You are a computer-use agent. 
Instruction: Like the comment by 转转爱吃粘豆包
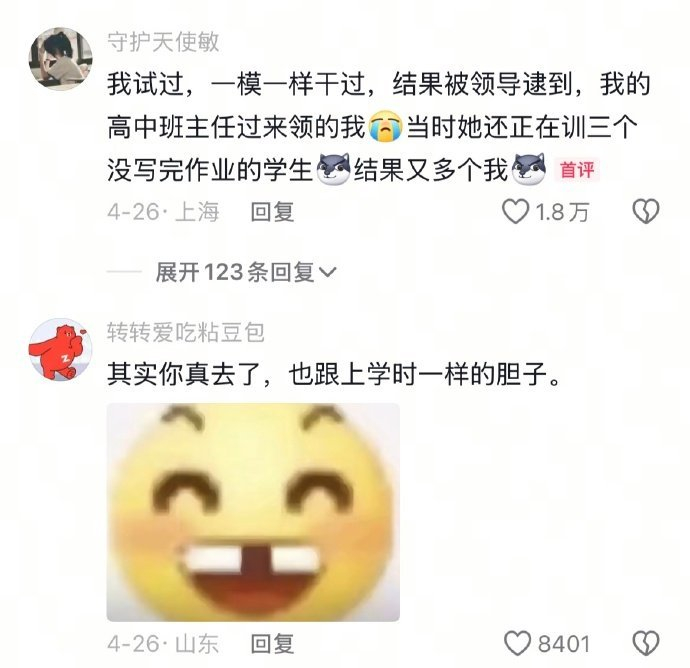pos(518,643)
